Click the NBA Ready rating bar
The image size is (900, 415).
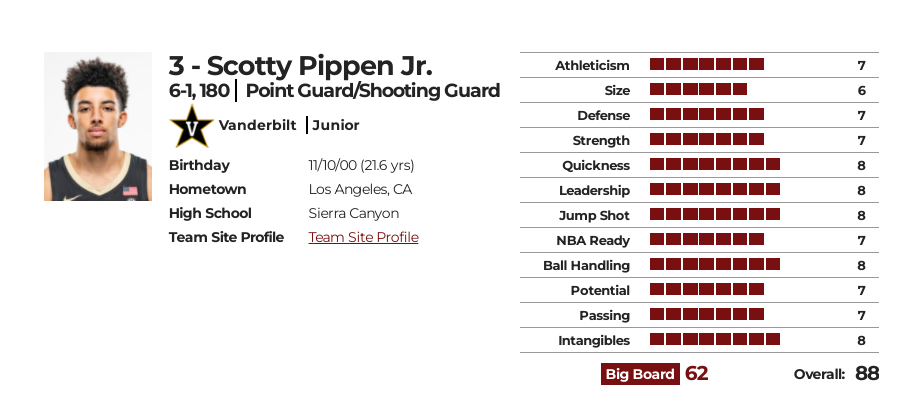(x=707, y=239)
